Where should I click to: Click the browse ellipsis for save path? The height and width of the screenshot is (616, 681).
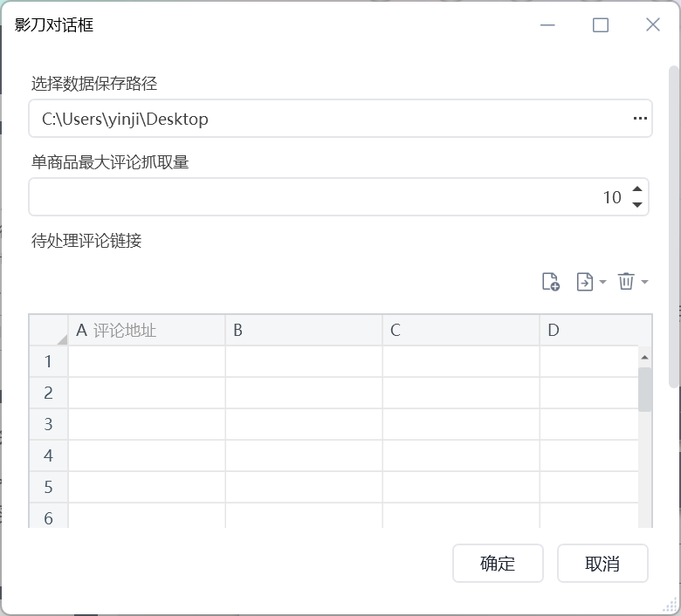pos(640,119)
